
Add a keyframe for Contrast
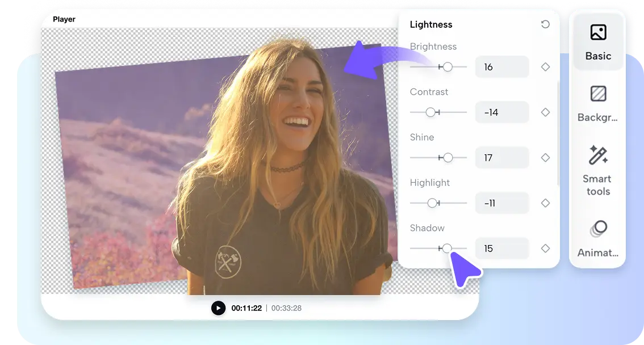coord(545,112)
